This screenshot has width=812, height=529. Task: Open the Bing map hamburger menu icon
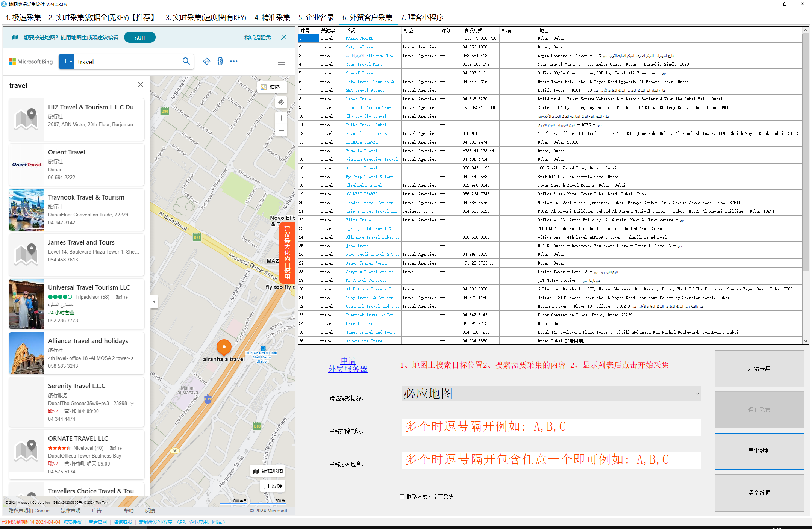[x=281, y=62]
